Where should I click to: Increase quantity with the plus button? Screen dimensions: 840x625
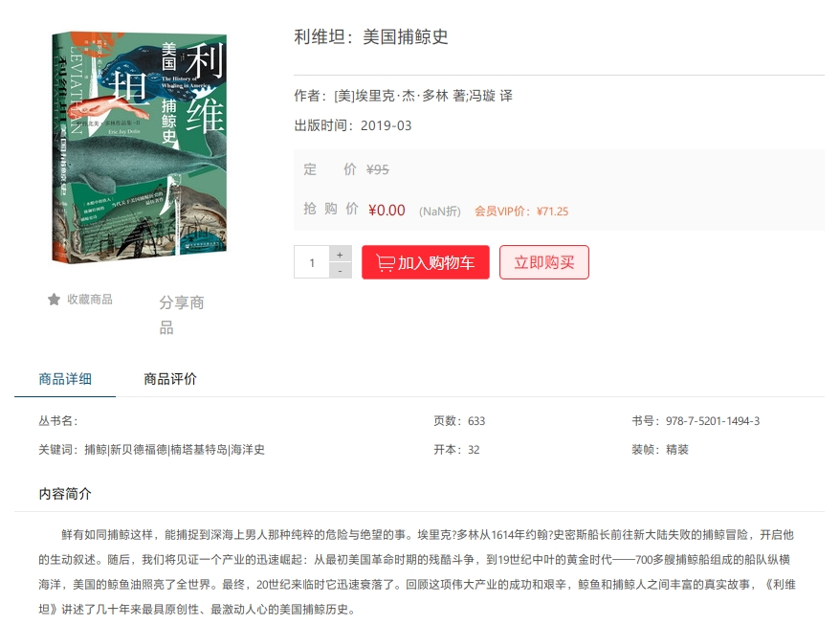click(340, 255)
